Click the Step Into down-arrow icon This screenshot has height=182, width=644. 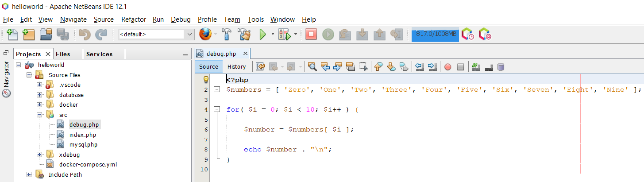point(362,34)
